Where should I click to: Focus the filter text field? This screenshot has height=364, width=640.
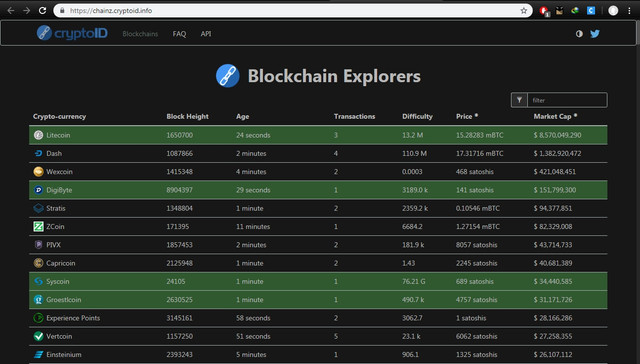pyautogui.click(x=567, y=100)
